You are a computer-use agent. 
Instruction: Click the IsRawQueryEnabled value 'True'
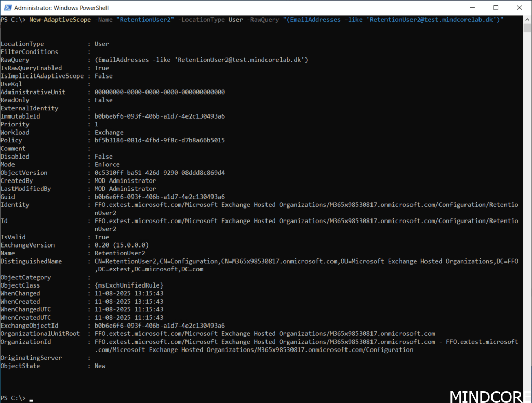[101, 68]
